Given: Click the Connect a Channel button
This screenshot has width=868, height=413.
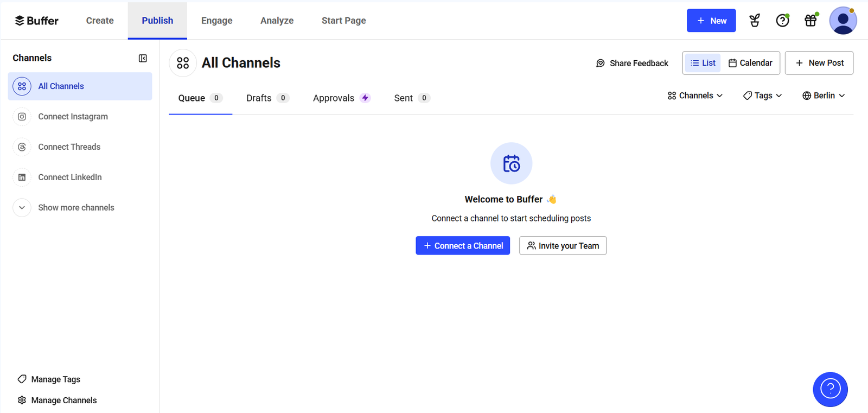Looking at the screenshot, I should point(463,246).
